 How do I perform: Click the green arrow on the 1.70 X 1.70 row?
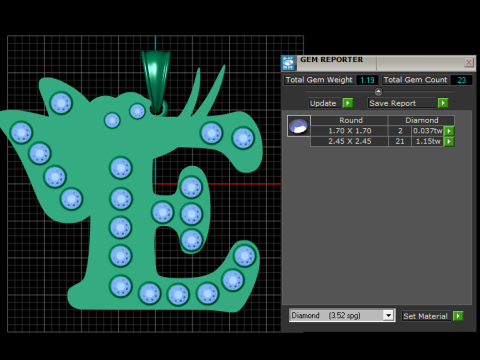click(449, 131)
